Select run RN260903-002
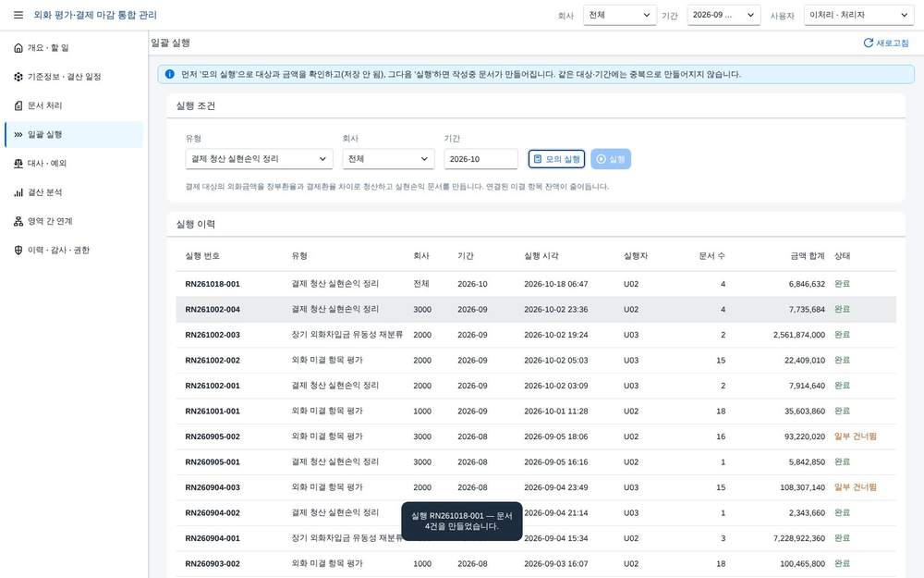This screenshot has height=578, width=924. point(536,563)
